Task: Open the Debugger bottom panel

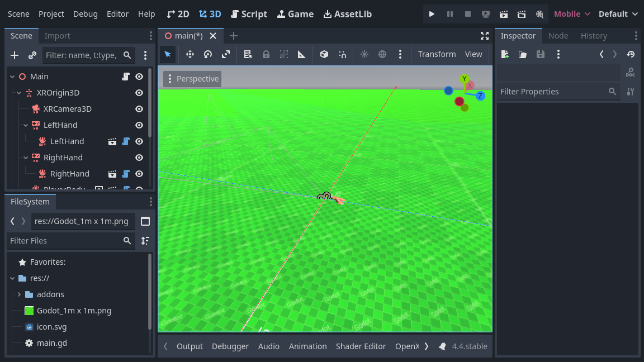Action: pyautogui.click(x=230, y=346)
